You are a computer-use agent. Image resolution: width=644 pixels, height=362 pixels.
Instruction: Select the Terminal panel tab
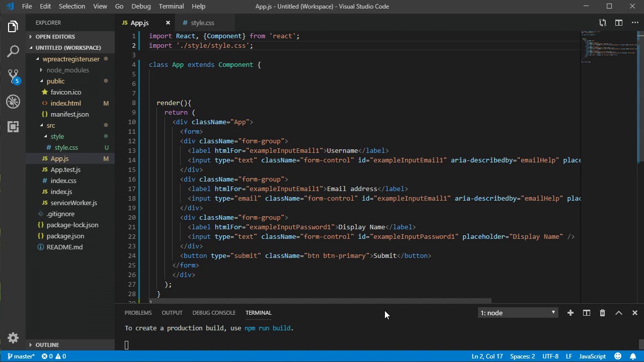tap(259, 313)
